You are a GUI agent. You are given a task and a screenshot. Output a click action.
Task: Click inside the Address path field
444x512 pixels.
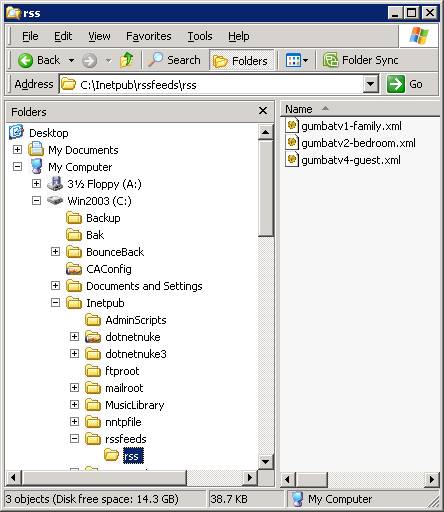pos(212,84)
